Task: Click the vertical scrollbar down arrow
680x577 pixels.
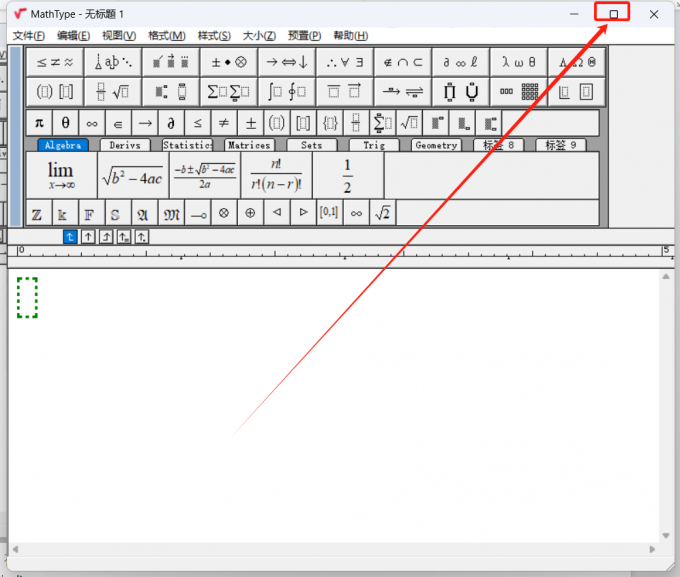Action: [666, 536]
